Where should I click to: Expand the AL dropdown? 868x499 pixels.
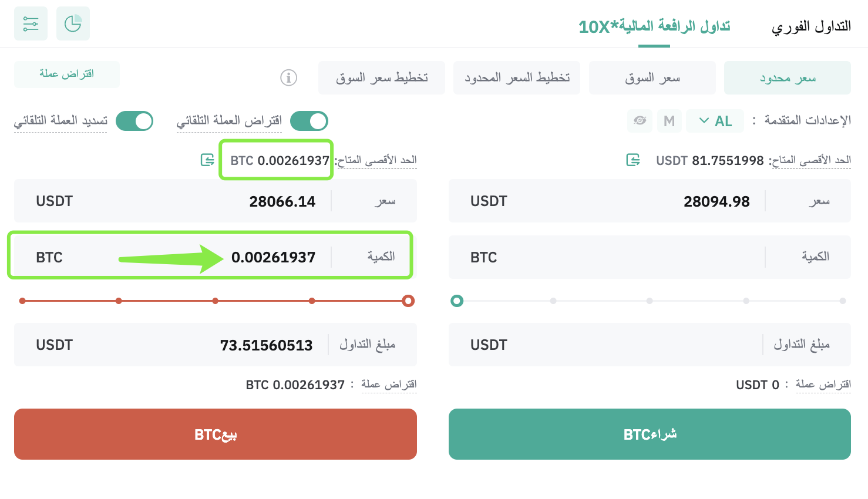715,121
